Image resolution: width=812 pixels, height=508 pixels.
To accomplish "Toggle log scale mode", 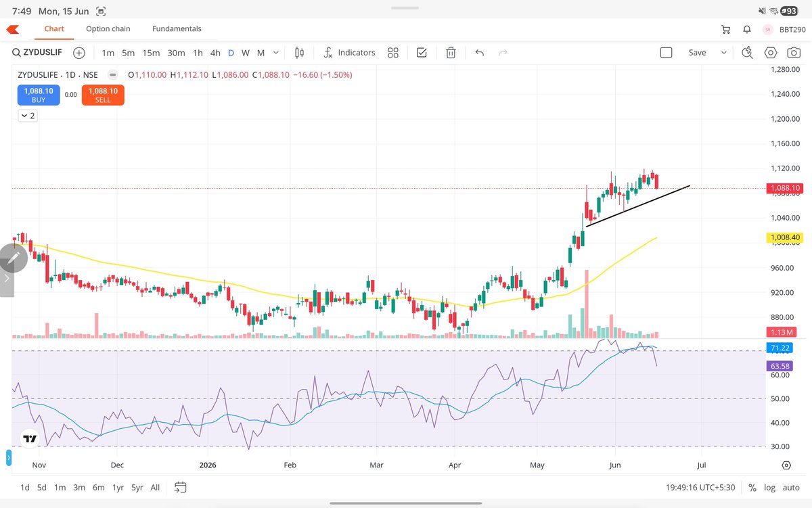I will tap(770, 488).
